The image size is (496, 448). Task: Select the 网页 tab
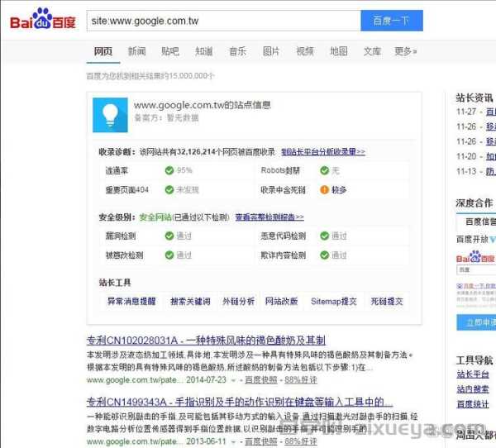pyautogui.click(x=103, y=51)
